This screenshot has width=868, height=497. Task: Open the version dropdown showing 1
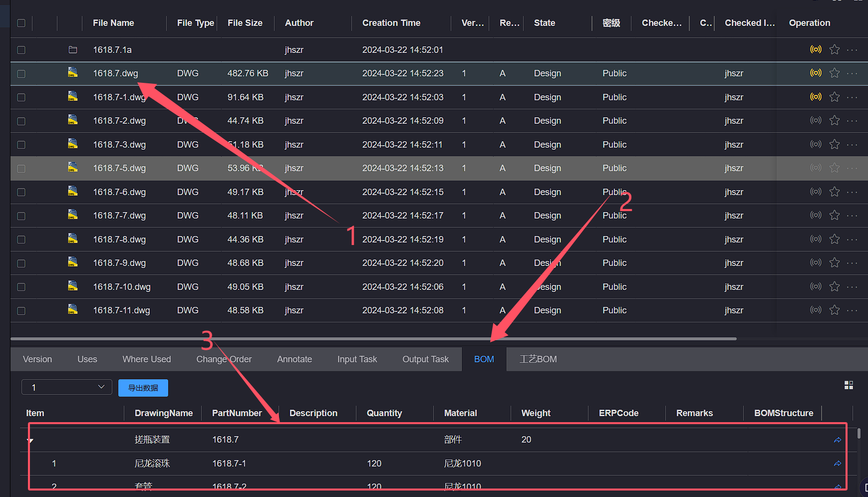pyautogui.click(x=66, y=387)
